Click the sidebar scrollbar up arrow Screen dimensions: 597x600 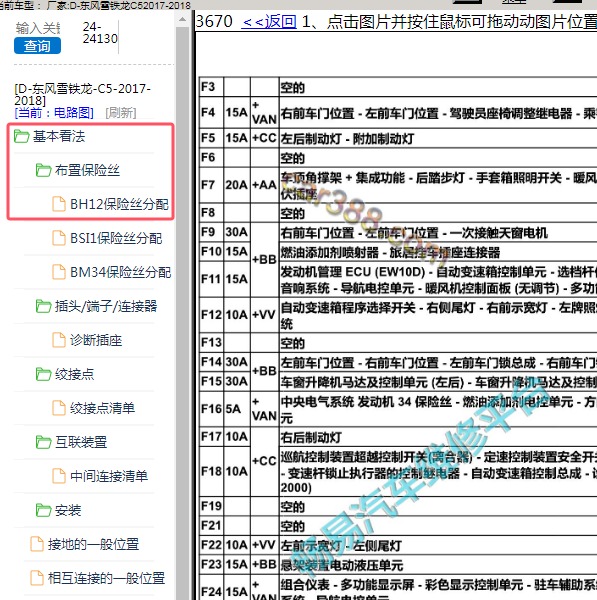183,19
